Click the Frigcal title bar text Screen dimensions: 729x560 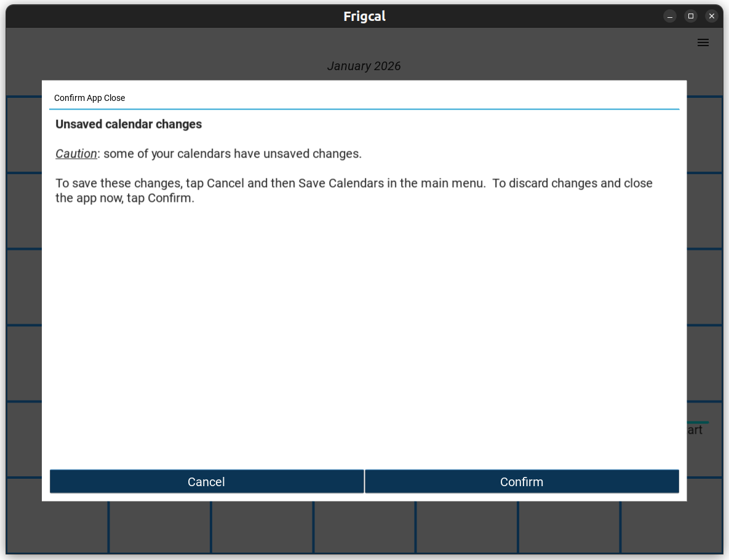point(364,16)
